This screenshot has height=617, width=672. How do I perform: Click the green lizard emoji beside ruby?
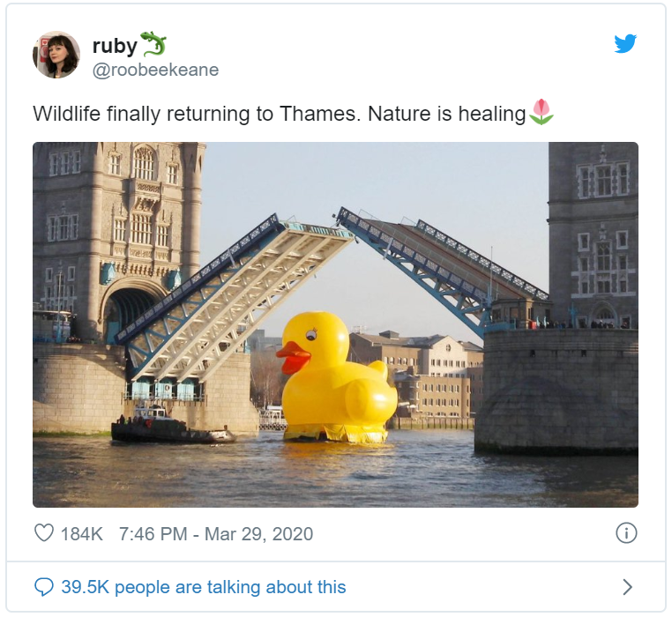point(153,44)
